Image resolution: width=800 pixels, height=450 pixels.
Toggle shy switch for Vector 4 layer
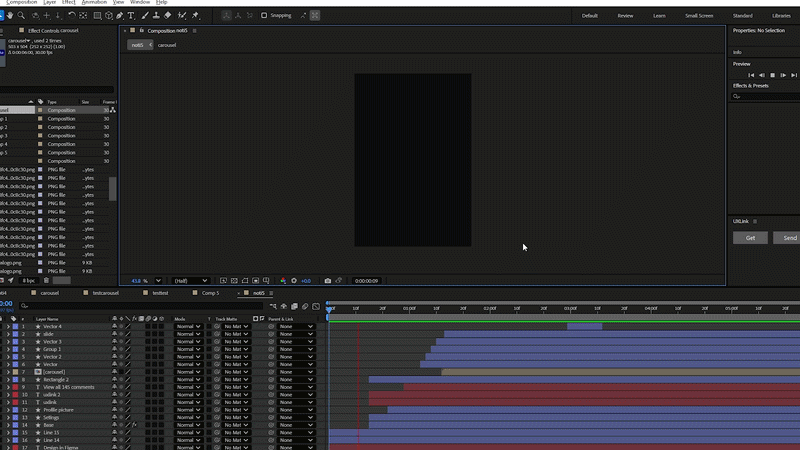click(x=114, y=327)
